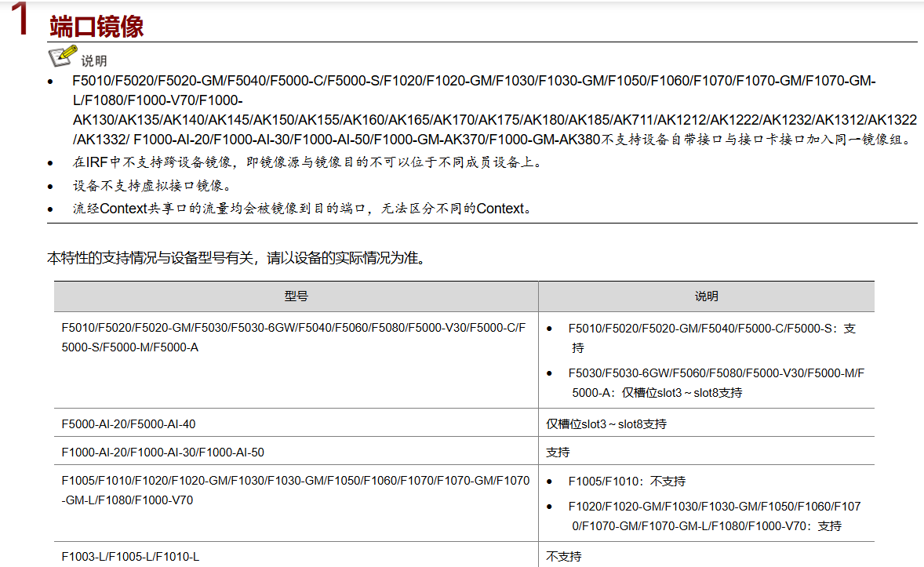Image resolution: width=924 pixels, height=567 pixels.
Task: Click the 型号 table column header
Action: pyautogui.click(x=296, y=296)
